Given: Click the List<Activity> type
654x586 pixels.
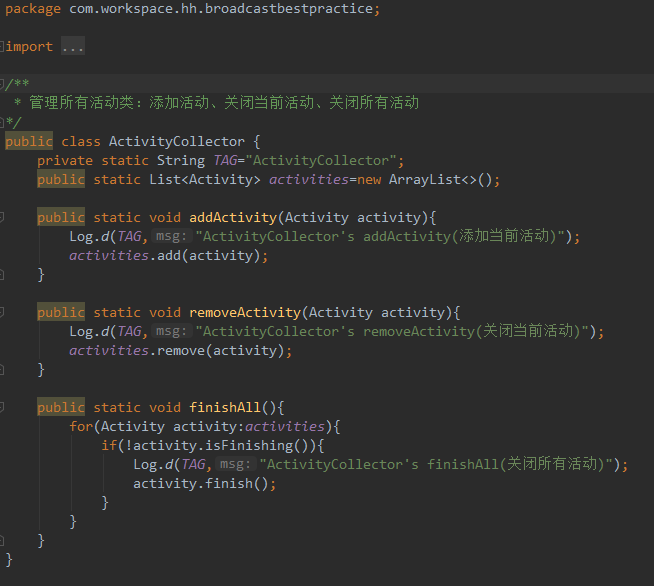Looking at the screenshot, I should coord(205,179).
